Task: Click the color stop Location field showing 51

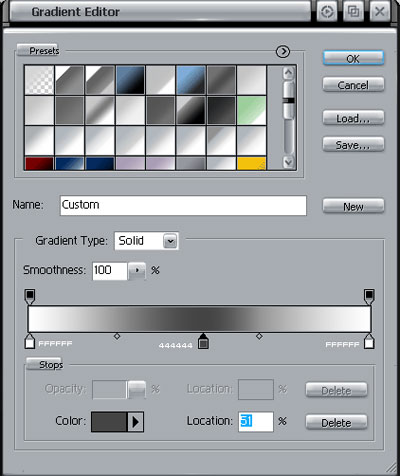Action: click(x=256, y=421)
